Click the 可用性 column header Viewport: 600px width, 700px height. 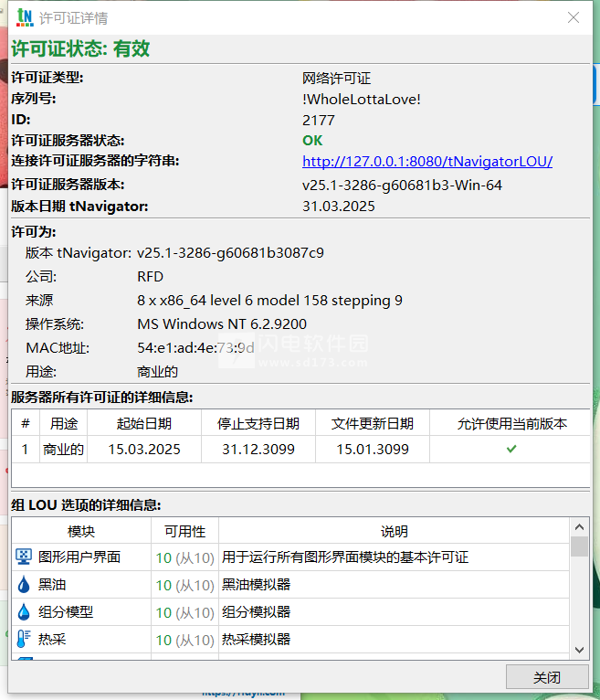click(184, 531)
